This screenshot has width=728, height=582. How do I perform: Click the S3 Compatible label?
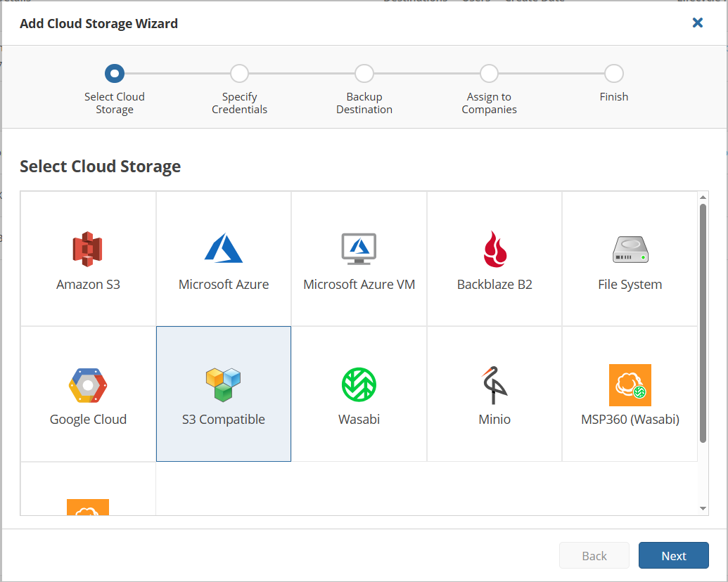pos(223,420)
